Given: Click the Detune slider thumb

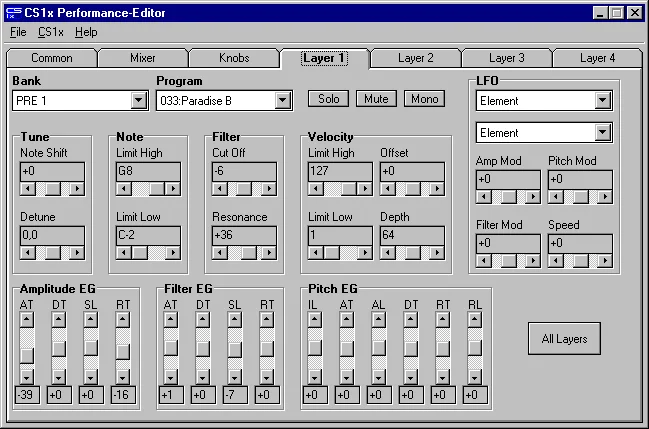Looking at the screenshot, I should click(x=53, y=253).
